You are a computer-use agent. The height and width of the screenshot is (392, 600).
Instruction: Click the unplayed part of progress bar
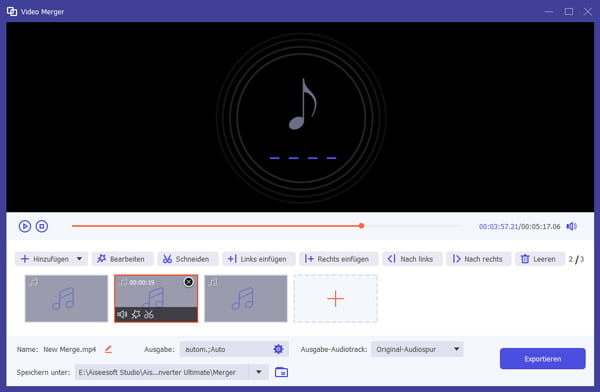click(x=412, y=226)
